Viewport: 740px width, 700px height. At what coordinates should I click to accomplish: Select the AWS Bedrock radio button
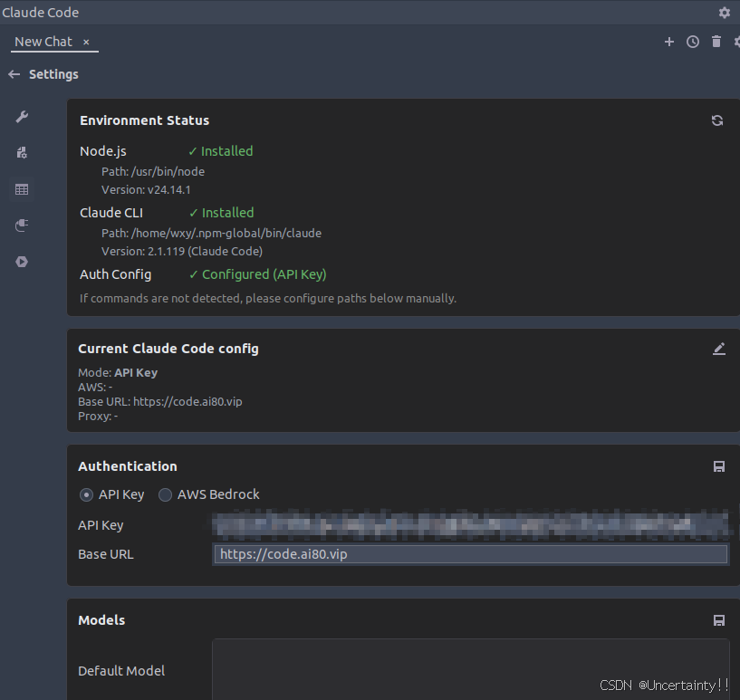click(165, 494)
